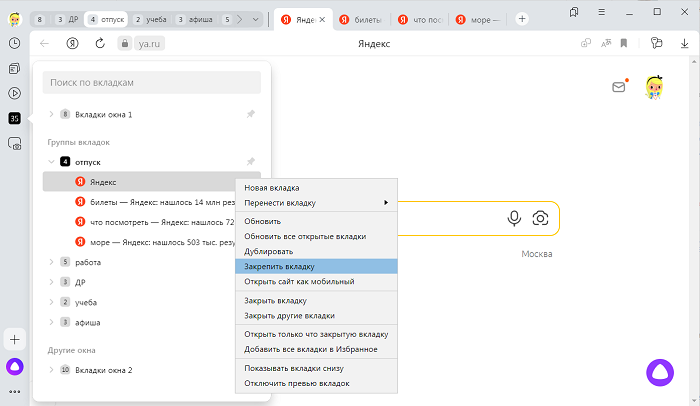
Task: Expand 'Вкладки окна 2' under other windows
Action: (51, 370)
